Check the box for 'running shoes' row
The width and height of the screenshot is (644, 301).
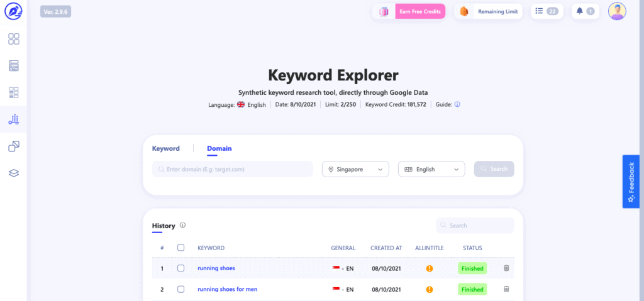point(181,268)
